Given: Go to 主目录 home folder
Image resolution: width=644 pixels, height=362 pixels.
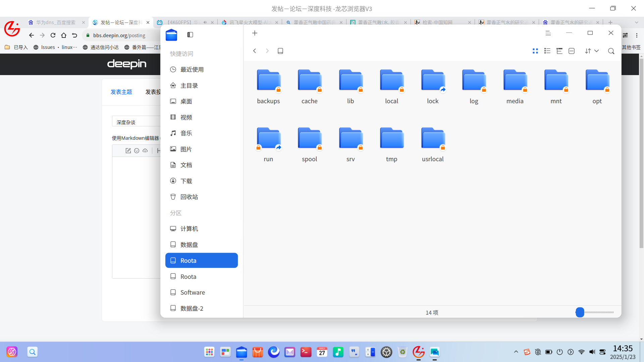Looking at the screenshot, I should tap(202, 85).
